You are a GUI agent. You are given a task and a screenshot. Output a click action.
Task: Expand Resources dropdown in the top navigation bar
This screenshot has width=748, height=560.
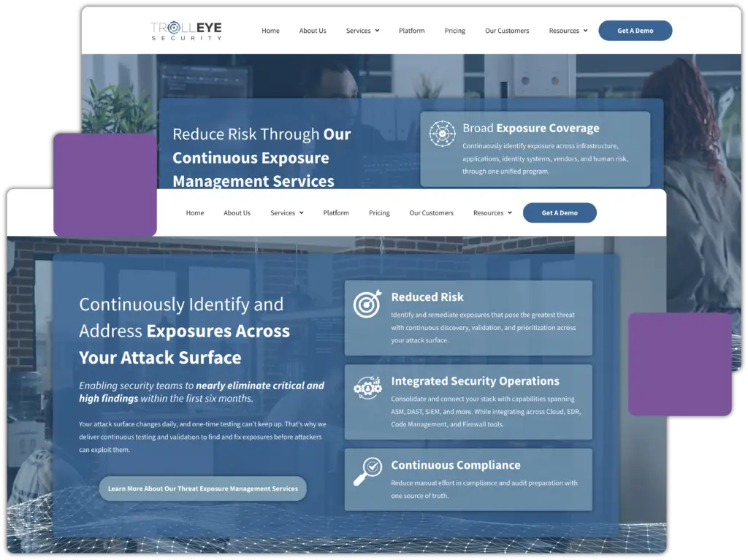[568, 31]
